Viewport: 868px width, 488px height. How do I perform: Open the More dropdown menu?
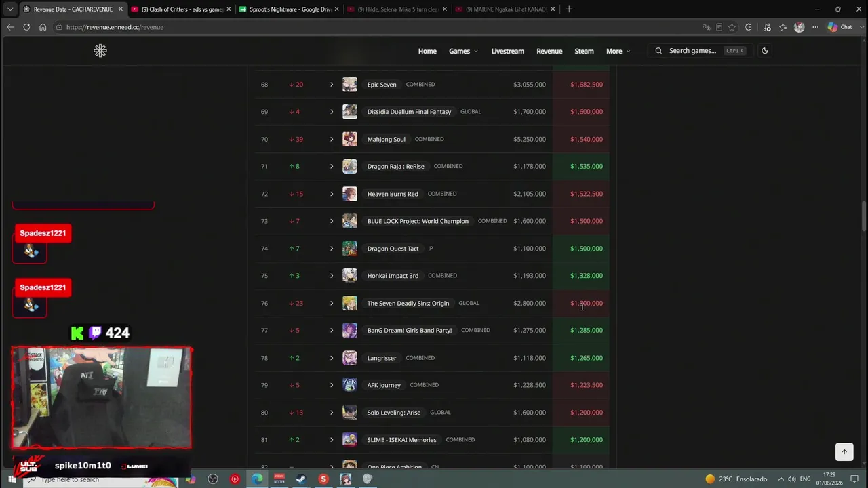pyautogui.click(x=618, y=51)
